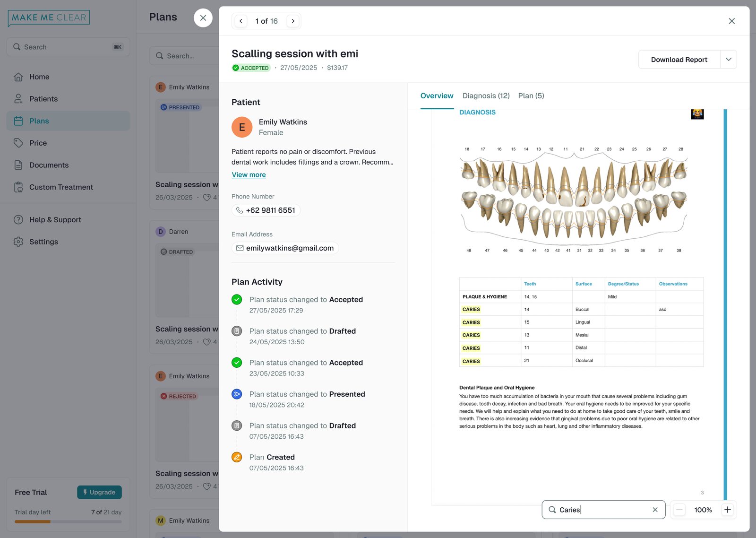Viewport: 756px width, 538px height.
Task: Switch to the Plan (5) tab
Action: coord(531,95)
